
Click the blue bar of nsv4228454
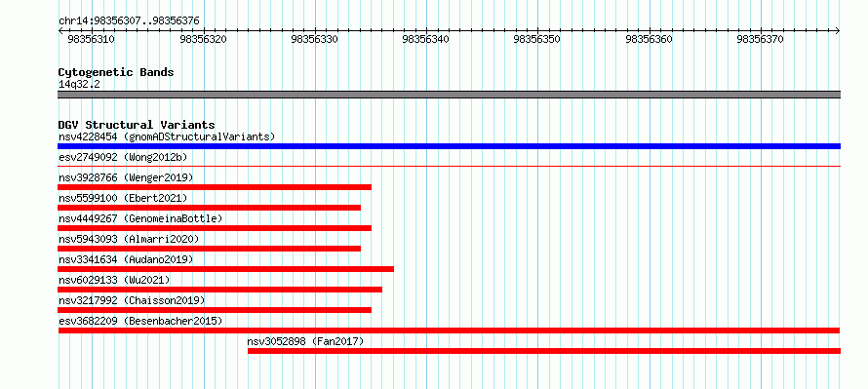449,146
